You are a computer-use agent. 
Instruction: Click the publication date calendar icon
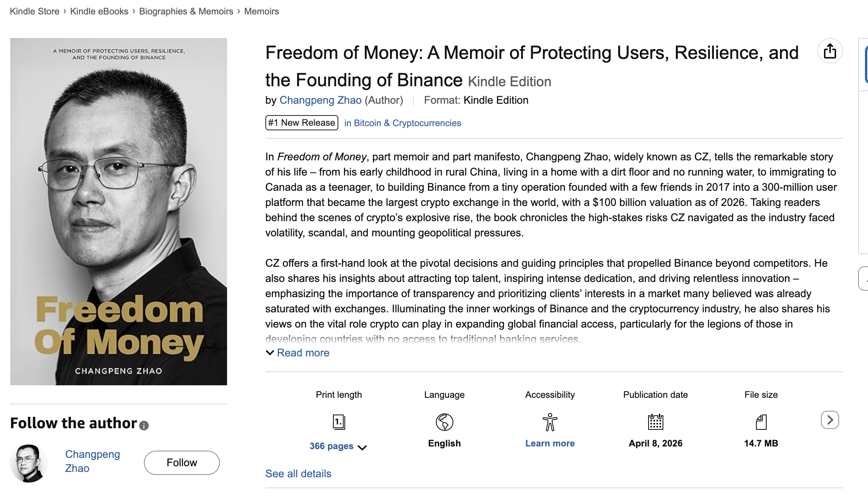click(655, 422)
